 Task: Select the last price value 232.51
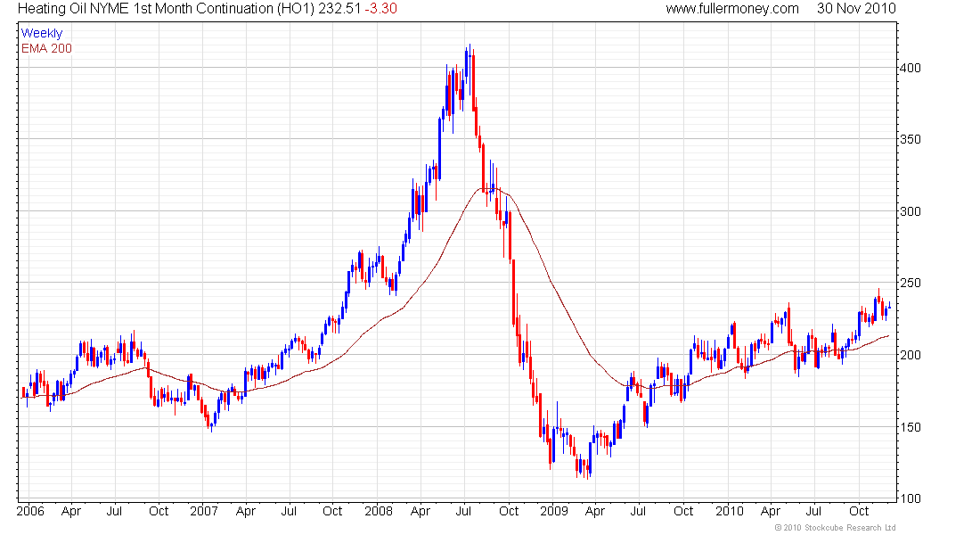coord(339,9)
